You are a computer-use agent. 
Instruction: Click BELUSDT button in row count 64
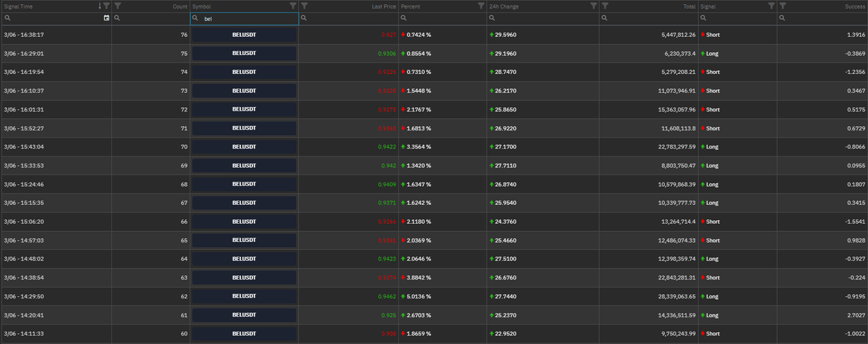244,259
